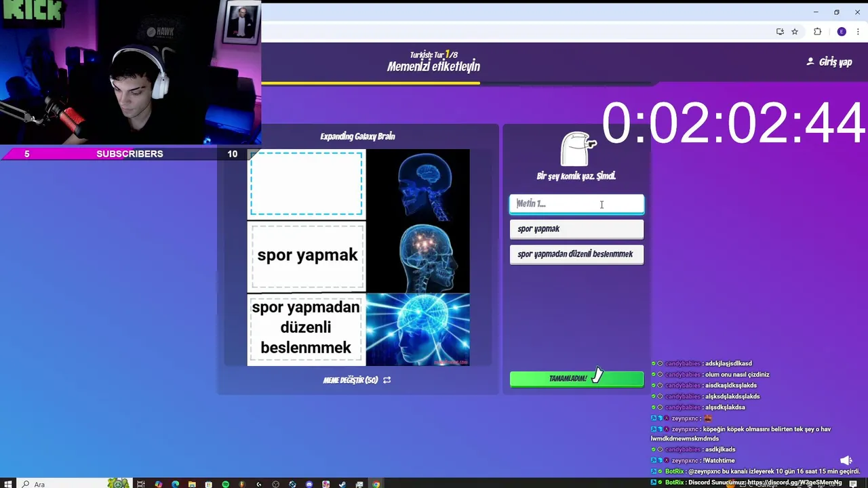
Task: Open the Windows Start menu
Action: 8,484
